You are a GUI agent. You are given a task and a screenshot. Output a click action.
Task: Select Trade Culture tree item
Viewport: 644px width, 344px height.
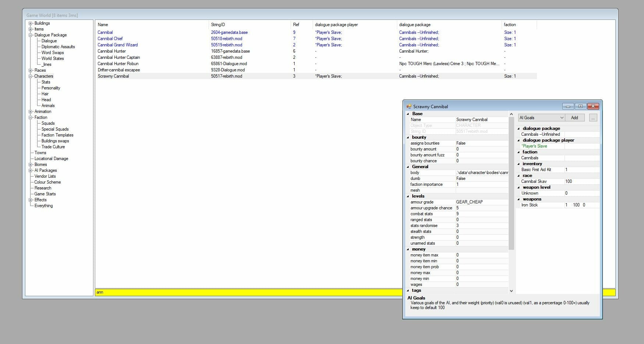(53, 147)
